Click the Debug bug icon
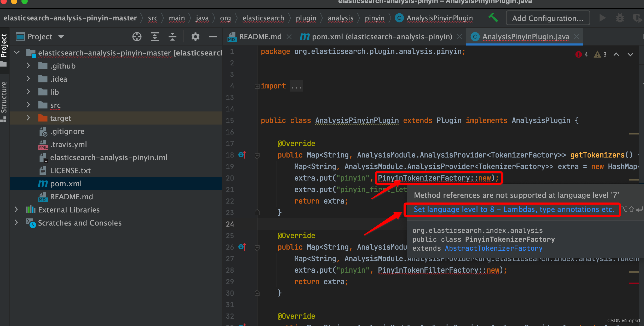Image resolution: width=644 pixels, height=326 pixels. click(x=620, y=18)
